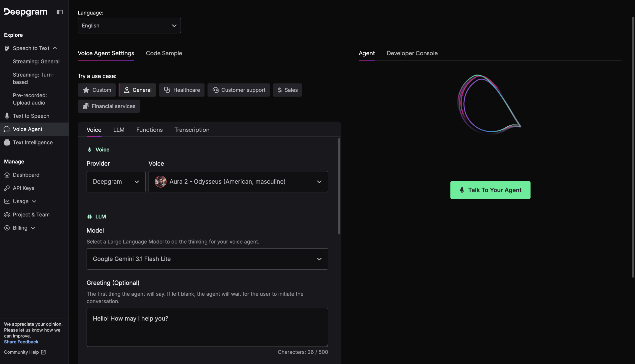Click the Voice Agent headset icon in sidebar
Image resolution: width=635 pixels, height=364 pixels.
click(7, 129)
